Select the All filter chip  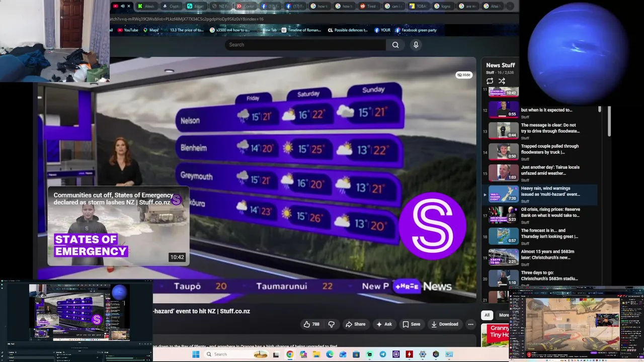click(x=487, y=315)
